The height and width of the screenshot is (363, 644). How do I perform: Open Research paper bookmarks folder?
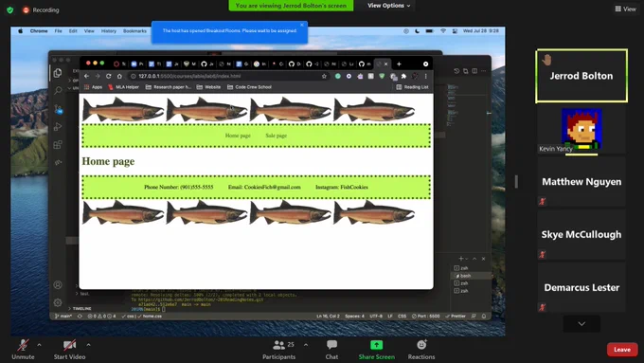[x=169, y=87]
